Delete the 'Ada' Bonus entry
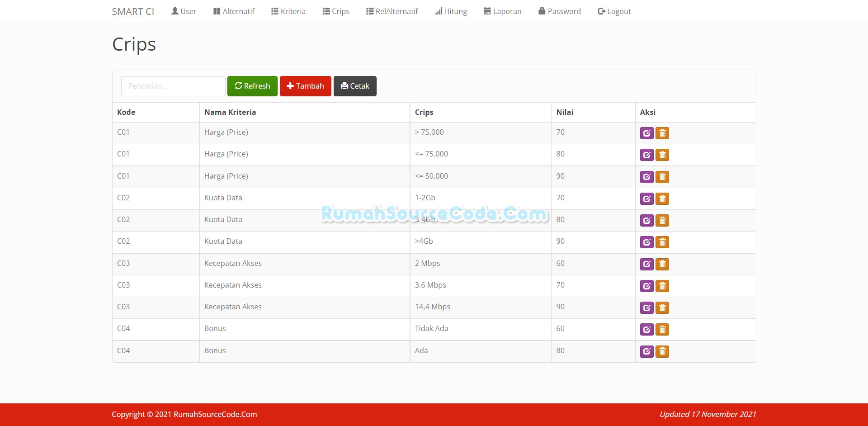 [662, 351]
